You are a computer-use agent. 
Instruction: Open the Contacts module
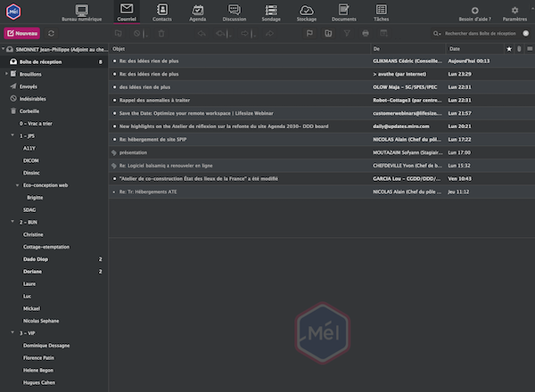pyautogui.click(x=161, y=12)
